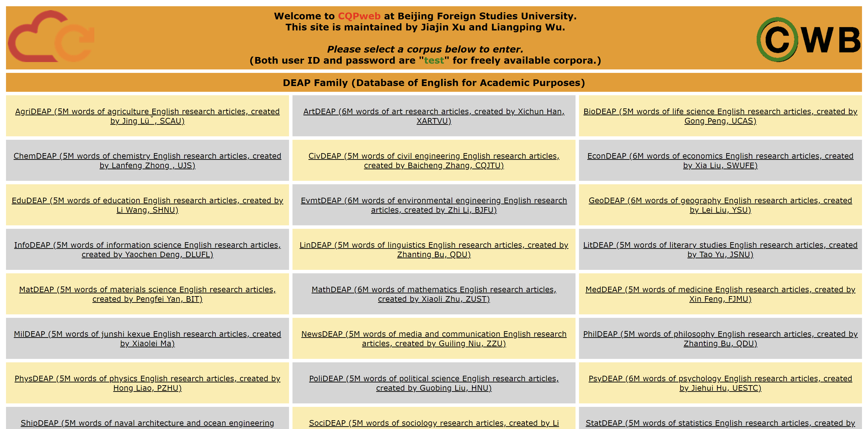Enter the BioDEAP life science corpus
This screenshot has height=429, width=868.
tap(720, 112)
